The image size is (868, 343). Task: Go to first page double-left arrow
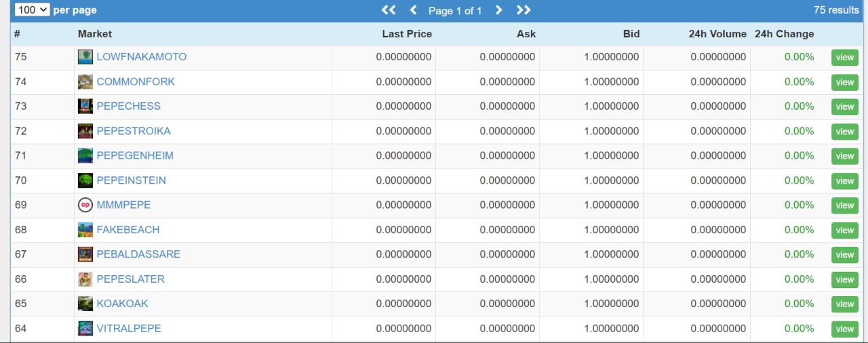[x=389, y=10]
